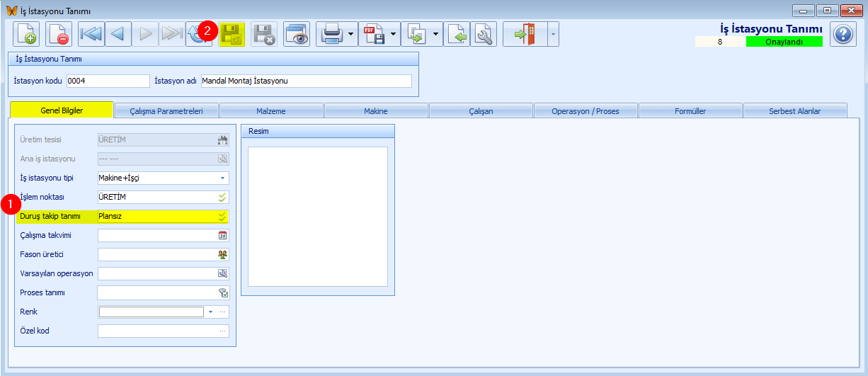Open the PDF export dropdown arrow
Screen dimensions: 868x376
[x=393, y=34]
